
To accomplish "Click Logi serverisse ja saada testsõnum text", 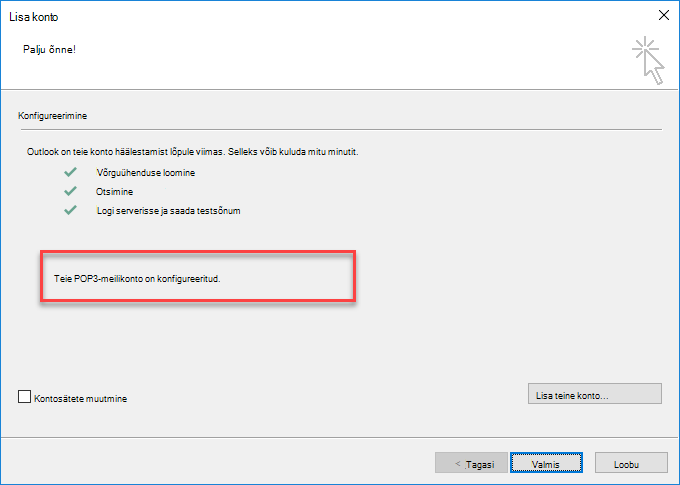I will 168,211.
